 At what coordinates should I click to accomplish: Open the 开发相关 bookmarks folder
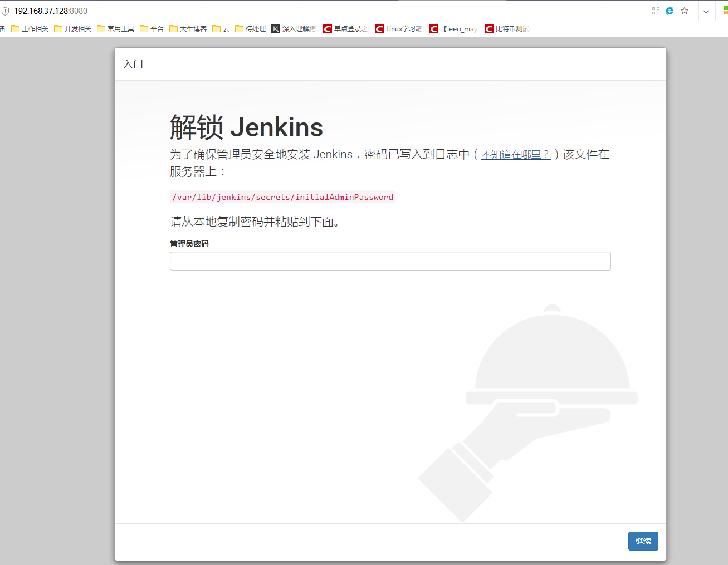tap(73, 29)
